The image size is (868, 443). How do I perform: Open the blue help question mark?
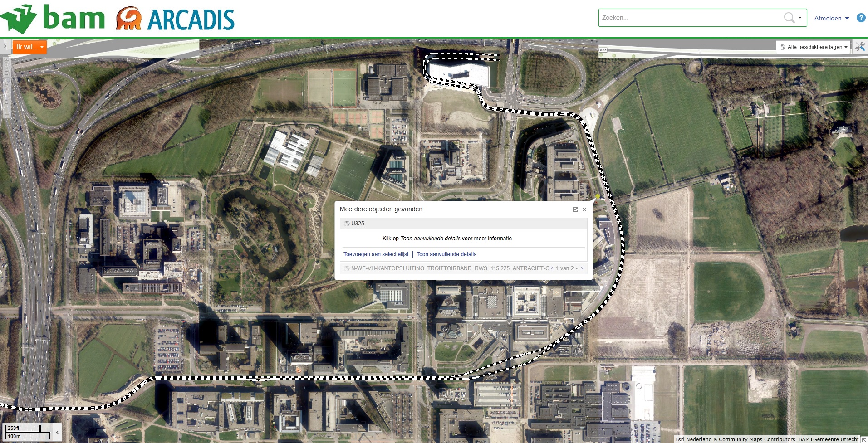[861, 18]
